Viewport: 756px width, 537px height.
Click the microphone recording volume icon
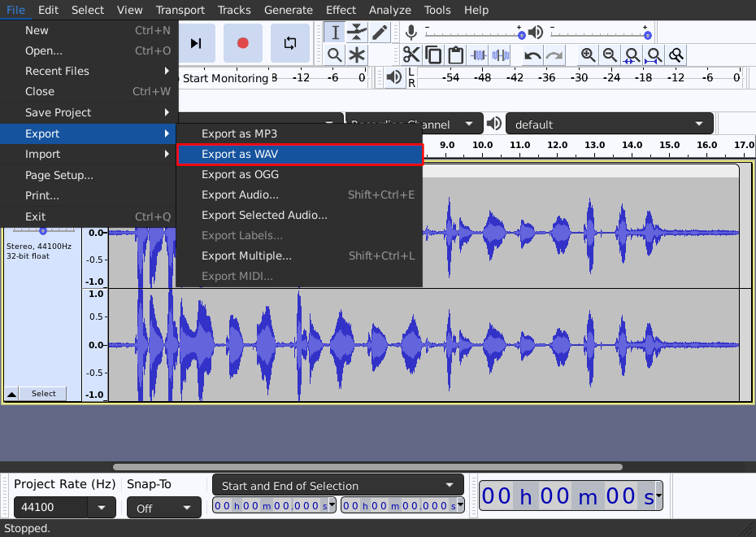click(x=411, y=33)
